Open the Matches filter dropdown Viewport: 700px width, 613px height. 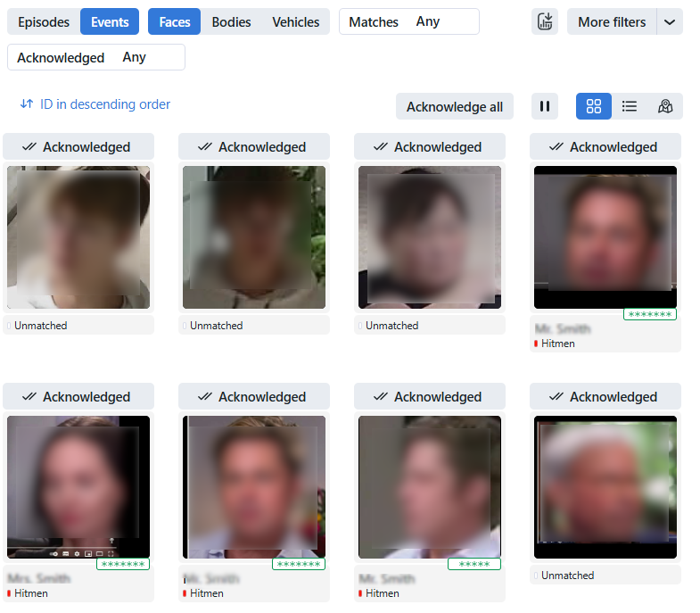click(408, 21)
